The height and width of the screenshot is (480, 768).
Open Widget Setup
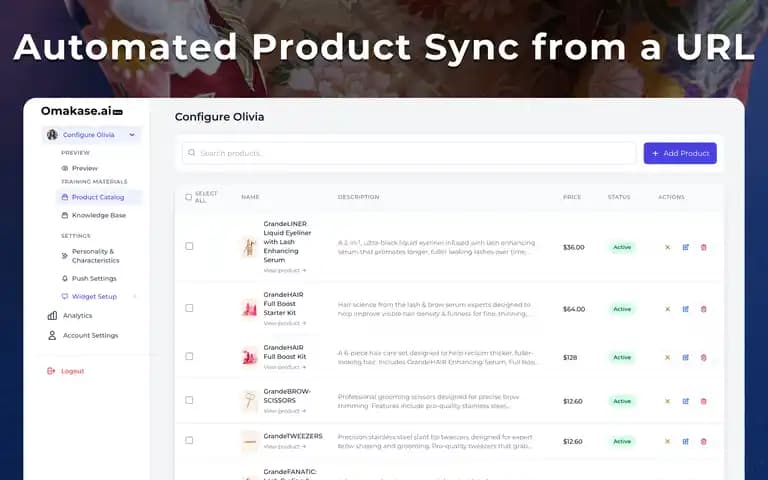[x=94, y=296]
